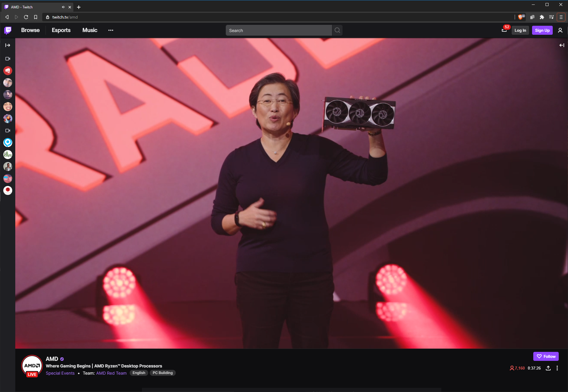Open the AMD channel avatar with LIVE badge

coord(32,366)
